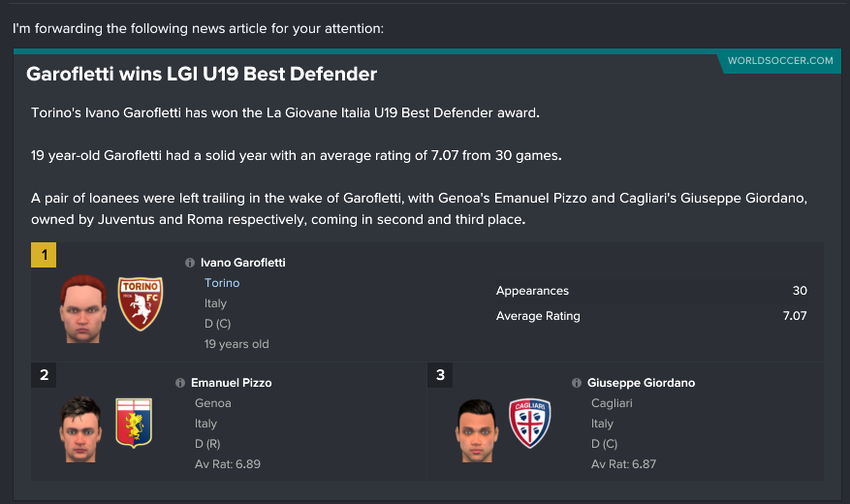Open the Torino FC club badge

[x=141, y=303]
